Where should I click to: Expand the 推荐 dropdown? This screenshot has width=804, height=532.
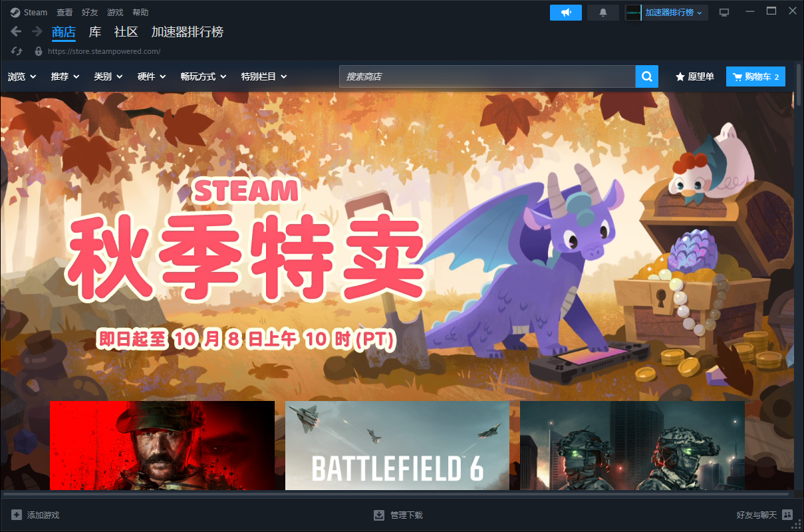click(65, 76)
